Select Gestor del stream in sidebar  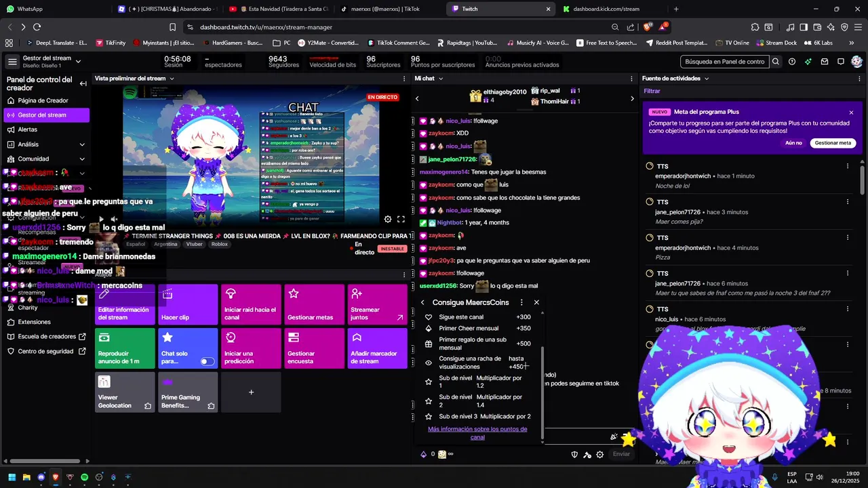pos(46,115)
